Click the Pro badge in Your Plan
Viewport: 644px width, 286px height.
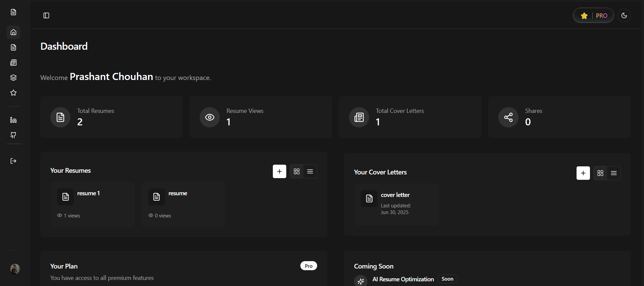tap(309, 266)
